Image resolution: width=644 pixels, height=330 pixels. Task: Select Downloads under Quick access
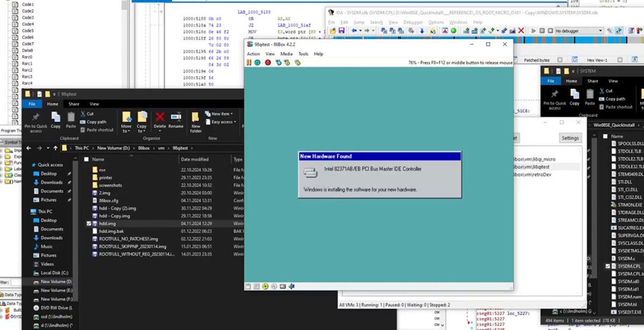click(52, 182)
